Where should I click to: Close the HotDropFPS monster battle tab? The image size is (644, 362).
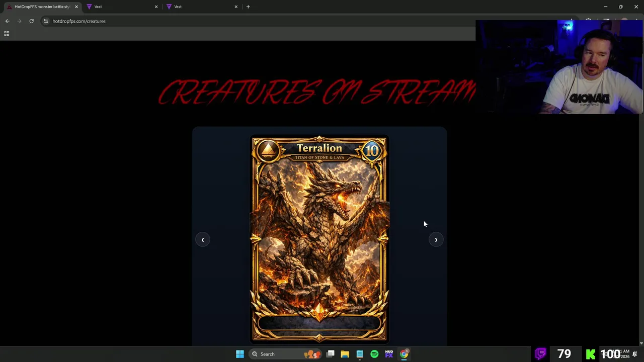pos(76,7)
